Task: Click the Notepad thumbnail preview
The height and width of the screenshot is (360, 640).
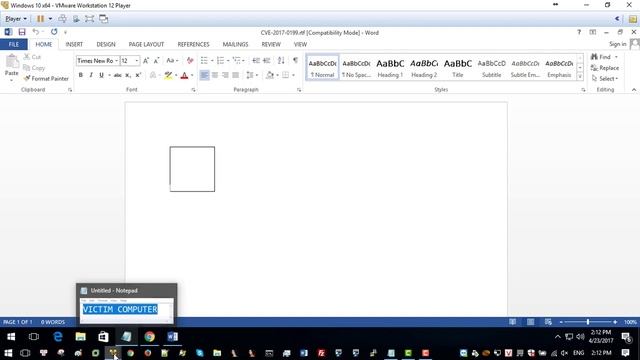Action: 127,310
